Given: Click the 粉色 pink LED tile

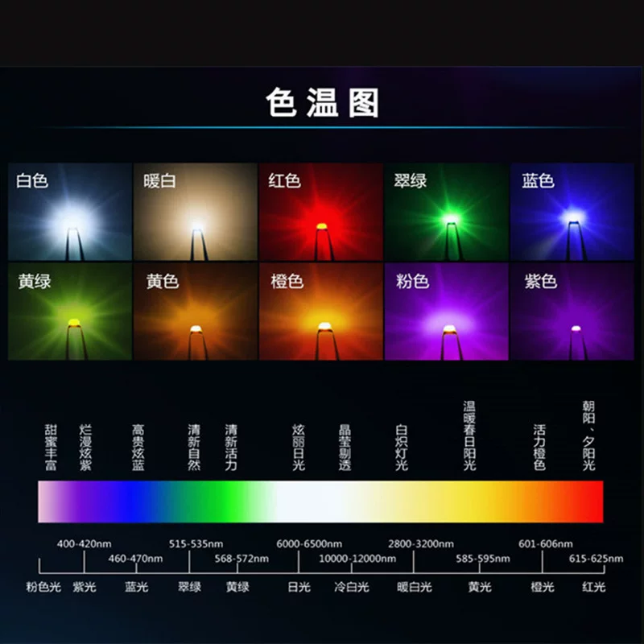Looking at the screenshot, I should click(x=447, y=312).
